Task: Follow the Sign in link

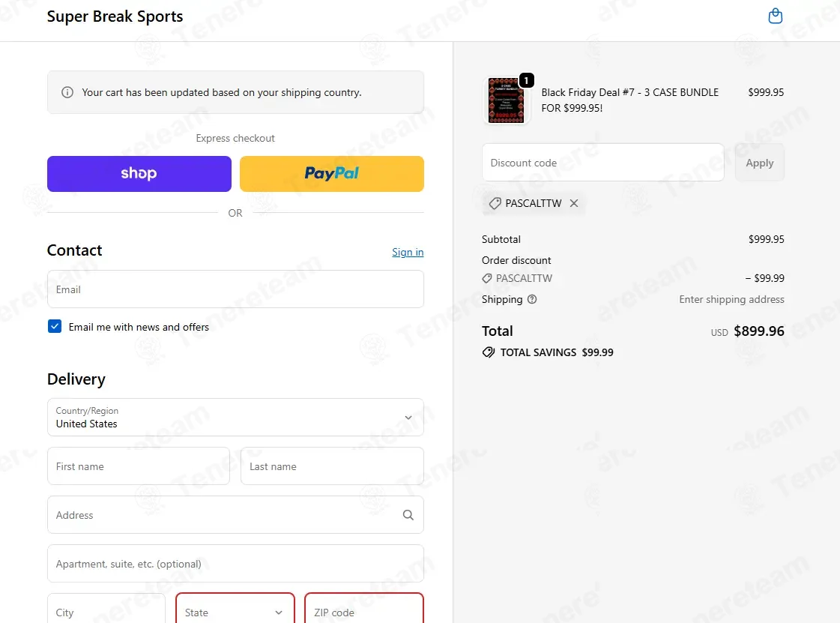Action: click(x=408, y=252)
